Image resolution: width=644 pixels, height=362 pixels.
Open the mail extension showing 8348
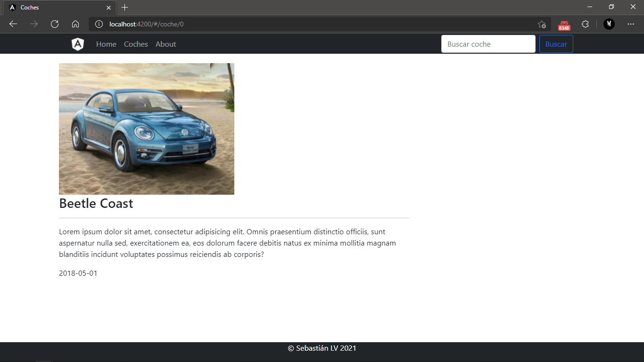(564, 25)
